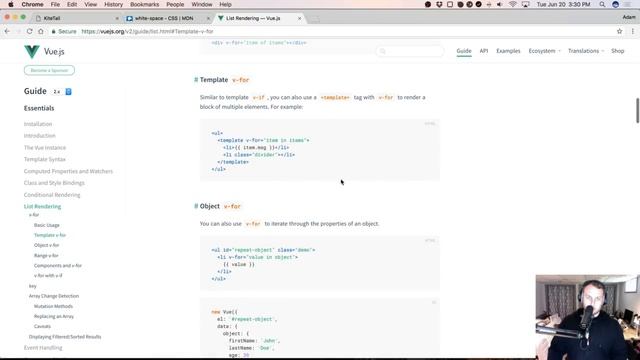The width and height of the screenshot is (640, 360).
Task: Jump to Array Change Detection entry
Action: tap(54, 296)
